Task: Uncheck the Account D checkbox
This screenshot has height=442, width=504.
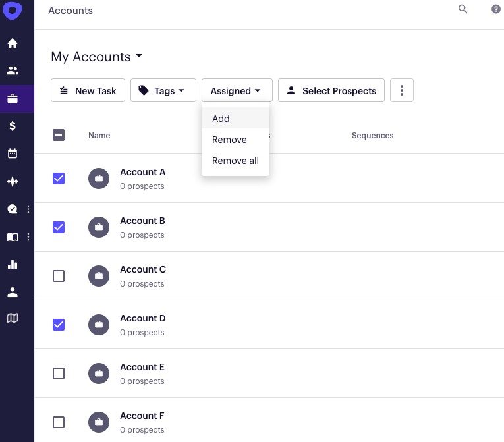Action: (x=59, y=325)
